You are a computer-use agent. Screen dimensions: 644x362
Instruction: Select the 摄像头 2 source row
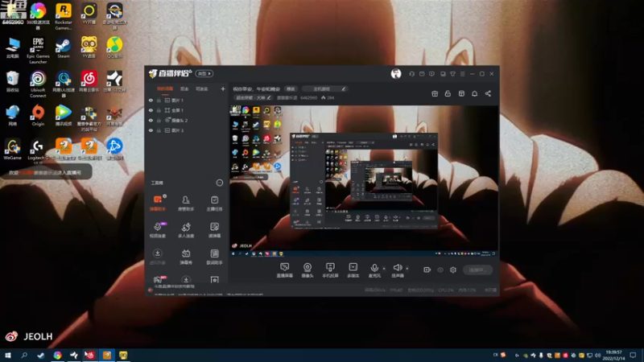click(187, 120)
